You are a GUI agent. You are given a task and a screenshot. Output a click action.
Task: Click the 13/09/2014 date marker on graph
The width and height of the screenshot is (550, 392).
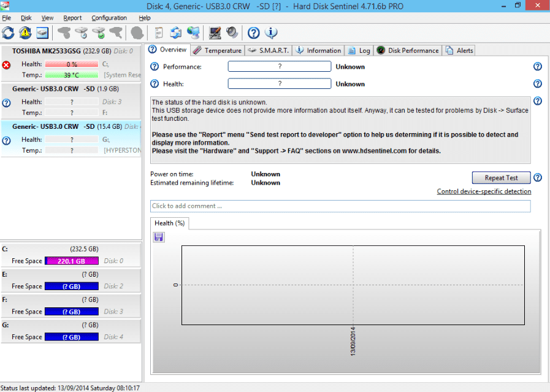click(353, 341)
